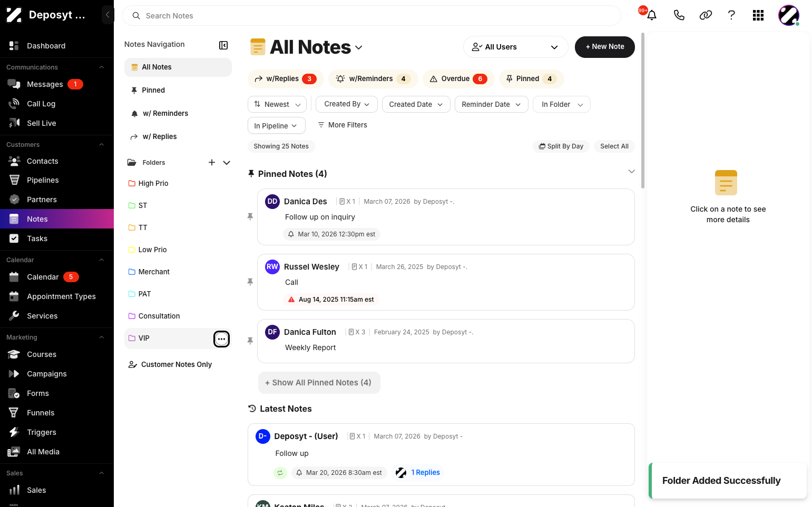Screen dimensions: 812x507
Task: Select w/ Replies navigation item
Action: point(178,137)
